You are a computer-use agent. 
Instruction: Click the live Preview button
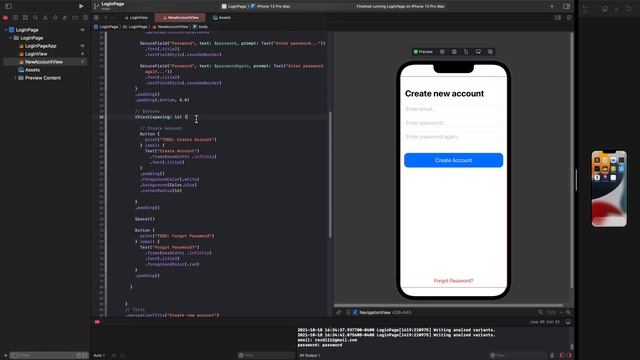(x=423, y=52)
